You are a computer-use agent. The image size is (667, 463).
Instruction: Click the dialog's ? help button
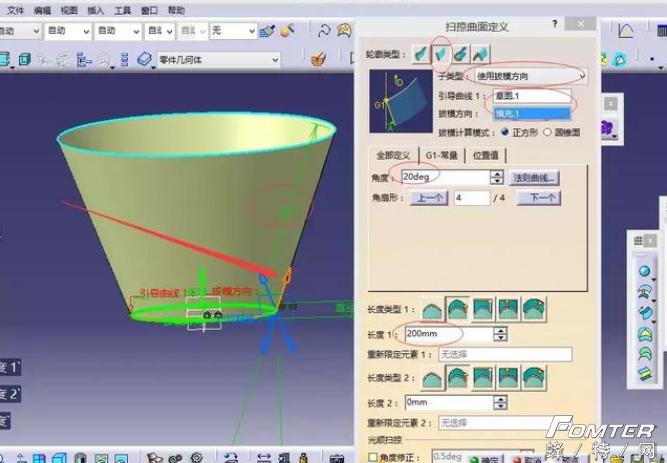click(x=555, y=24)
